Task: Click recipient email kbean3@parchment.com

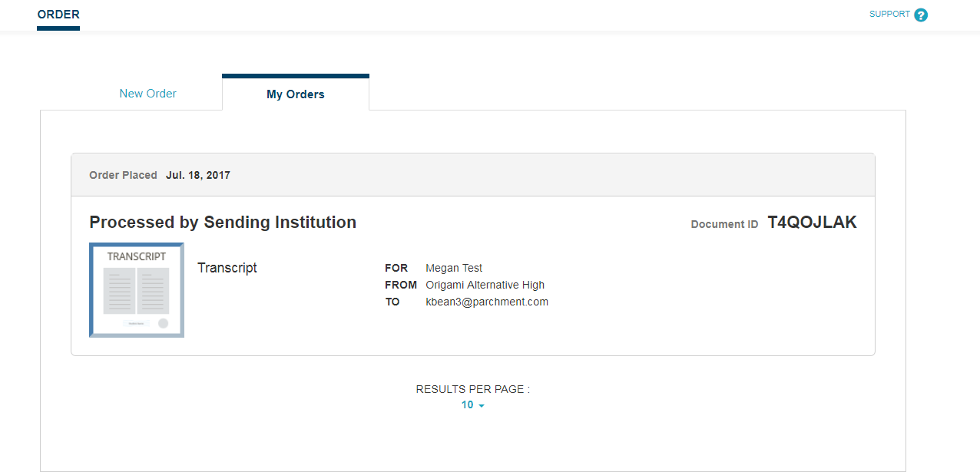Action: click(487, 302)
